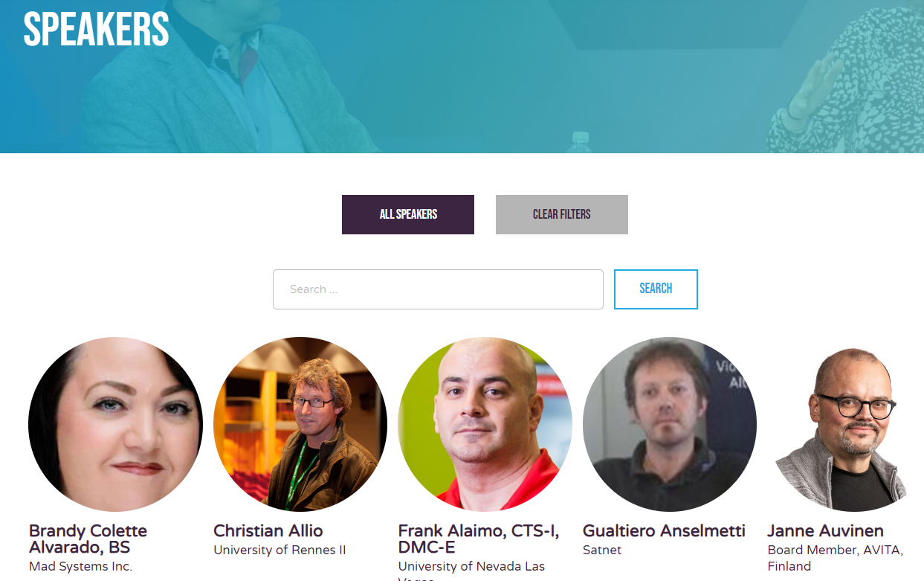Open Christian Allio's profile photo
This screenshot has height=581, width=924.
pos(300,424)
